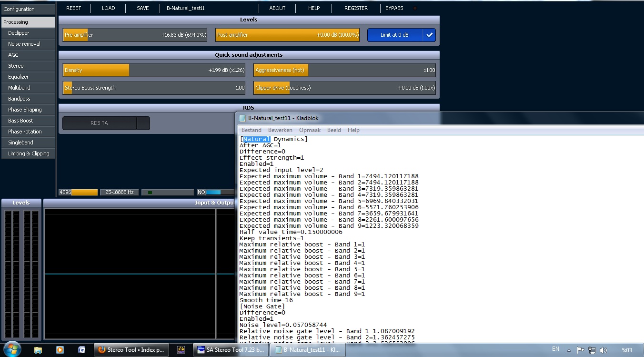Open Help menu in Kladblok

pyautogui.click(x=353, y=130)
